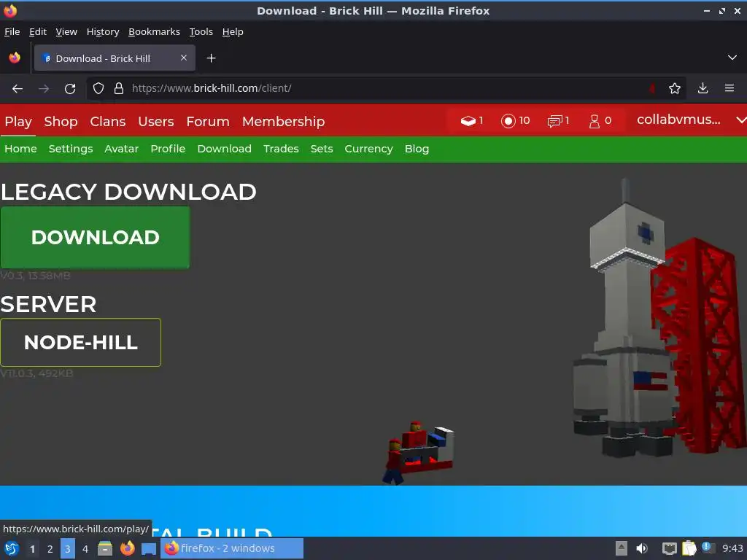The width and height of the screenshot is (747, 560).
Task: Switch to workspace 4
Action: (x=85, y=549)
